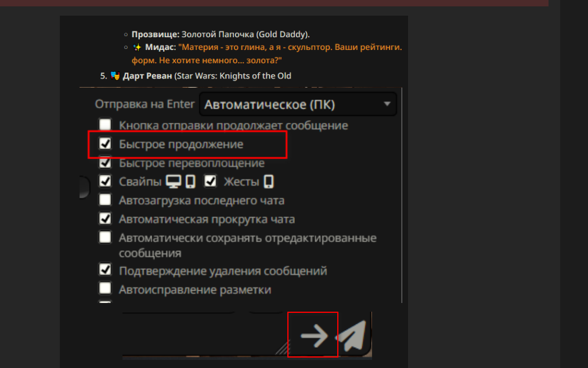Disable the Свайпы checkbox
The width and height of the screenshot is (588, 368).
click(105, 181)
